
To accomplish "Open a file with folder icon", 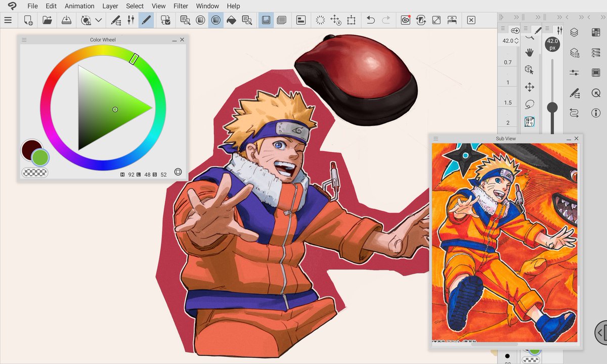I will tap(47, 20).
